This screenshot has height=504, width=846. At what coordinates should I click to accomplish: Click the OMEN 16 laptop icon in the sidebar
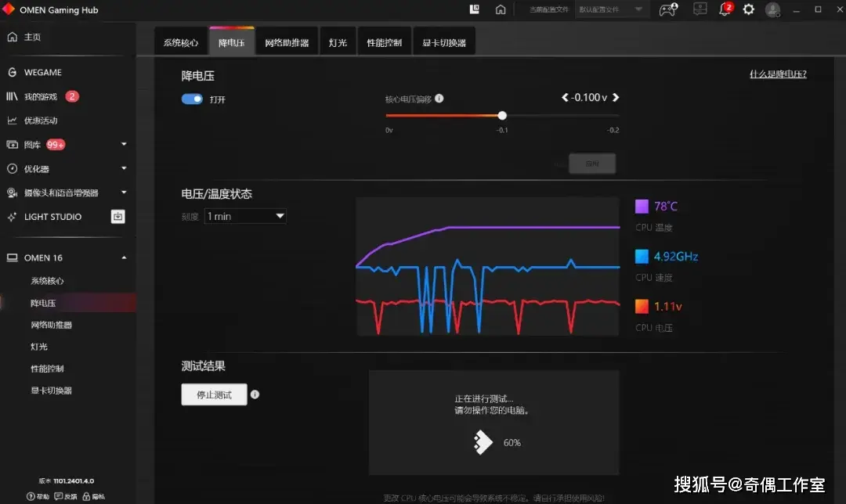(12, 257)
